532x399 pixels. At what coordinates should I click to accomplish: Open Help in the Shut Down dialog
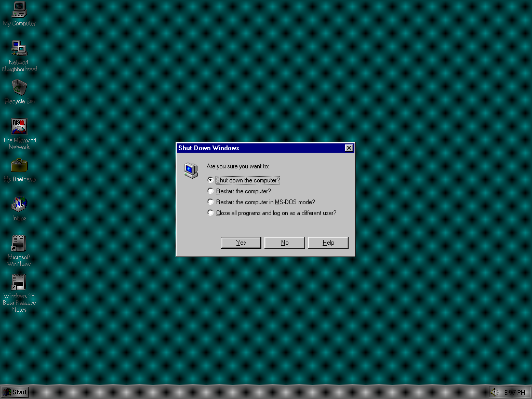(328, 243)
